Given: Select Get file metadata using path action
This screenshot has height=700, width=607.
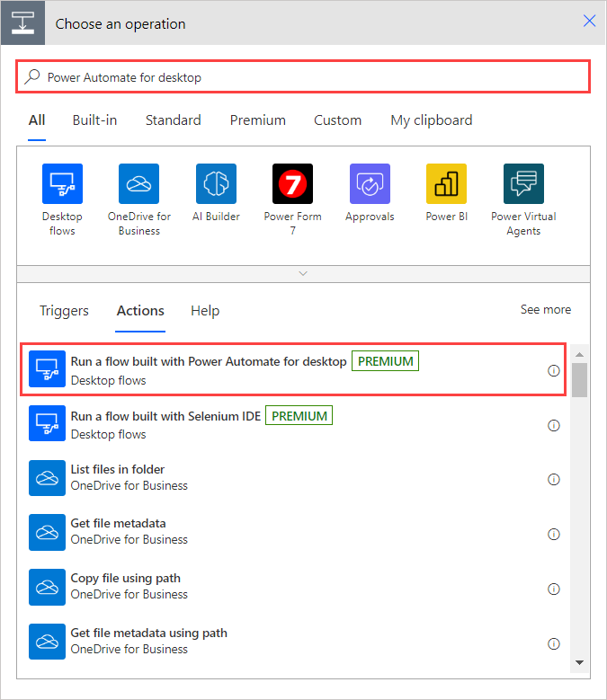Looking at the screenshot, I should pos(293,642).
